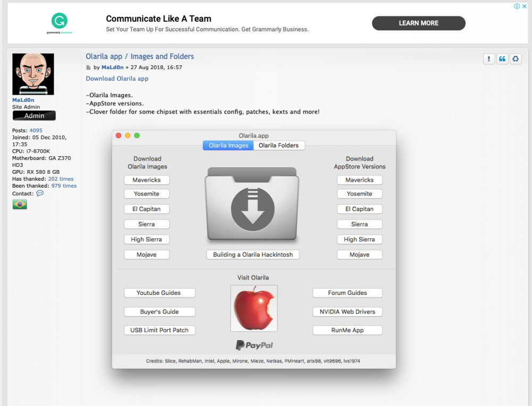Switch to the Olarila Images tab
The width and height of the screenshot is (532, 406).
228,146
